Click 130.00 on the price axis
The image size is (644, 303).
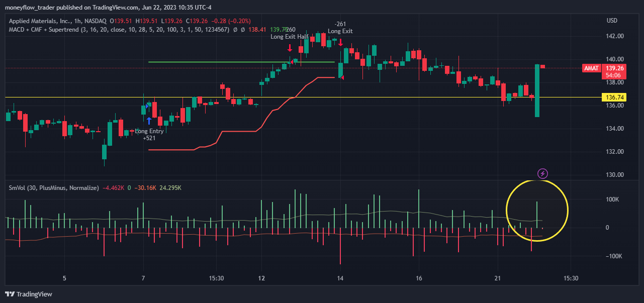pyautogui.click(x=615, y=175)
